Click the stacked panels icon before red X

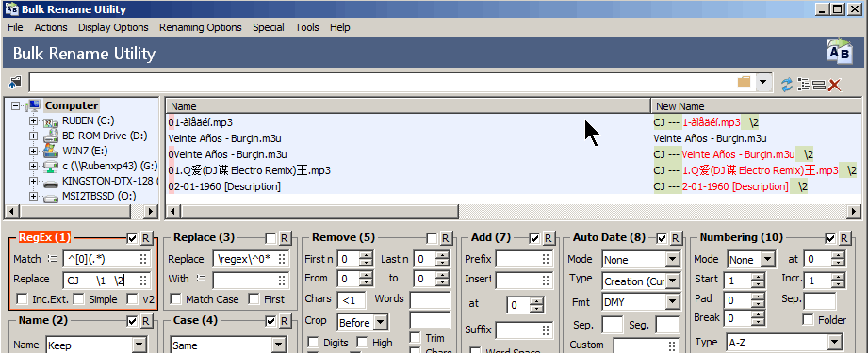pyautogui.click(x=819, y=85)
